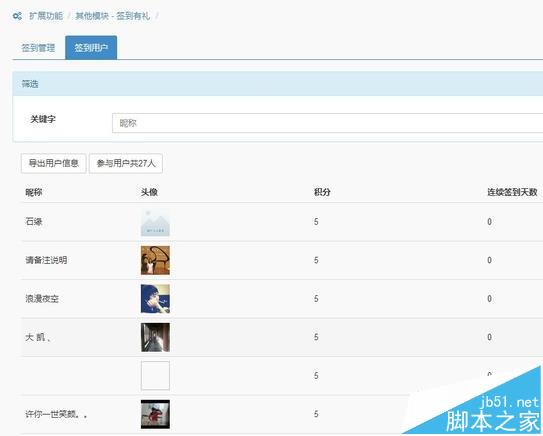Image resolution: width=543 pixels, height=436 pixels.
Task: Click the 积分 value for 石缘
Action: coord(316,222)
